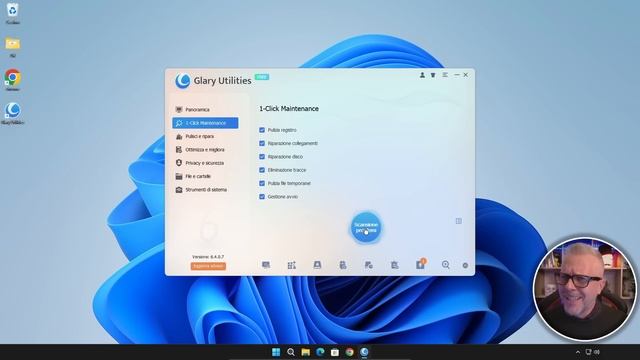Click the fifth bottom toolbar icon with a gear

point(369,265)
